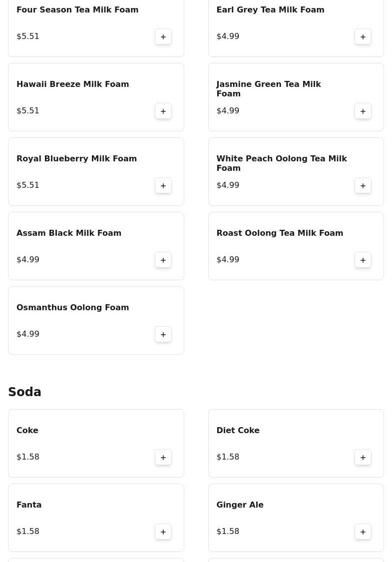The width and height of the screenshot is (392, 562).
Task: Open the Royal Blueberry Milk Foam item
Action: [96, 172]
